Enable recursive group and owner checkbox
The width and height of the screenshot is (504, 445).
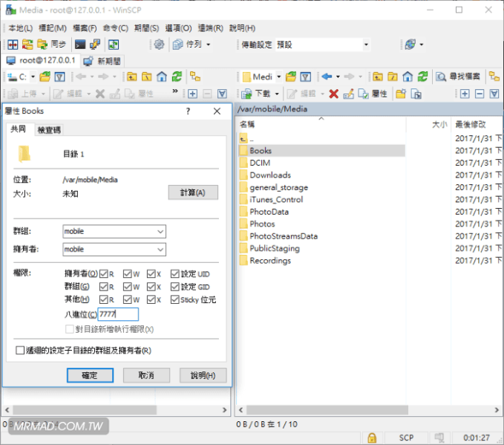[x=20, y=350]
